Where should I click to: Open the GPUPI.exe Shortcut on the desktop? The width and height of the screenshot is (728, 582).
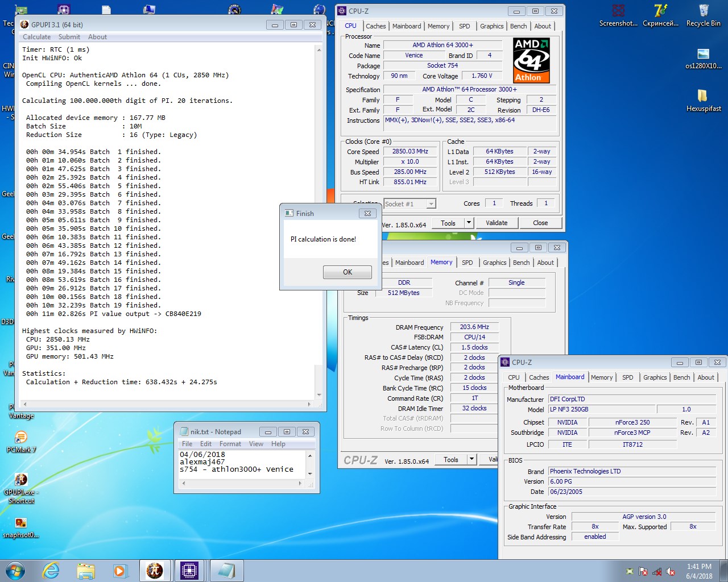click(21, 488)
